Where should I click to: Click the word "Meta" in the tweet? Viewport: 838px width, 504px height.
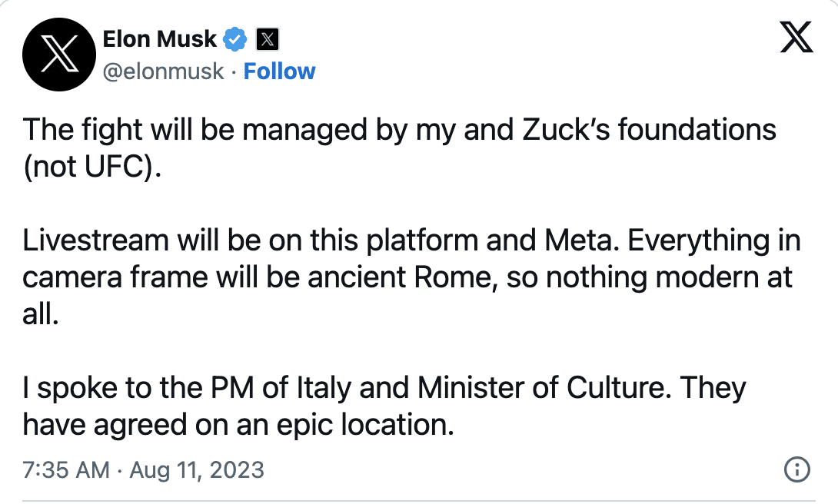[578, 240]
